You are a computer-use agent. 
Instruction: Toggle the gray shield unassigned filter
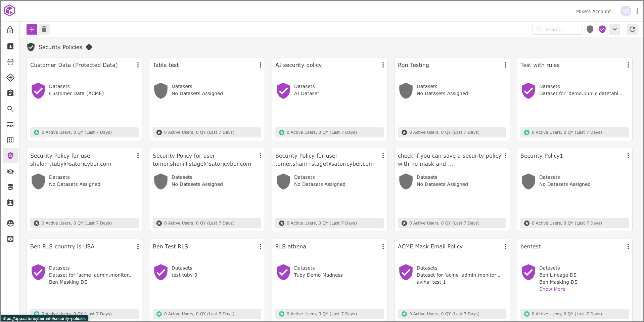point(590,29)
